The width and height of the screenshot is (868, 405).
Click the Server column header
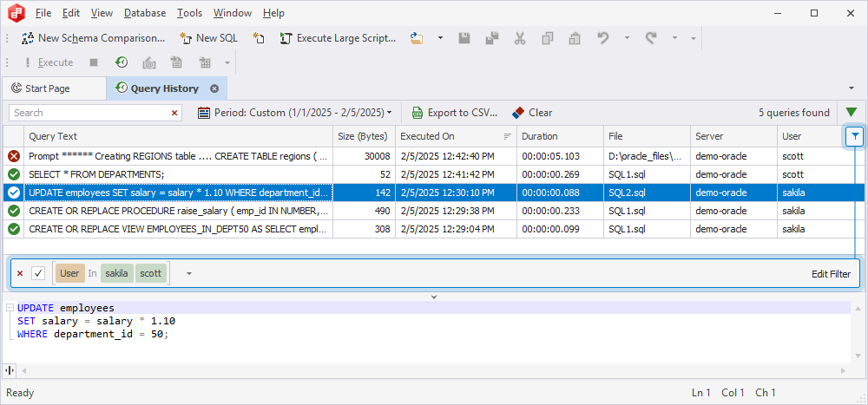(x=733, y=136)
